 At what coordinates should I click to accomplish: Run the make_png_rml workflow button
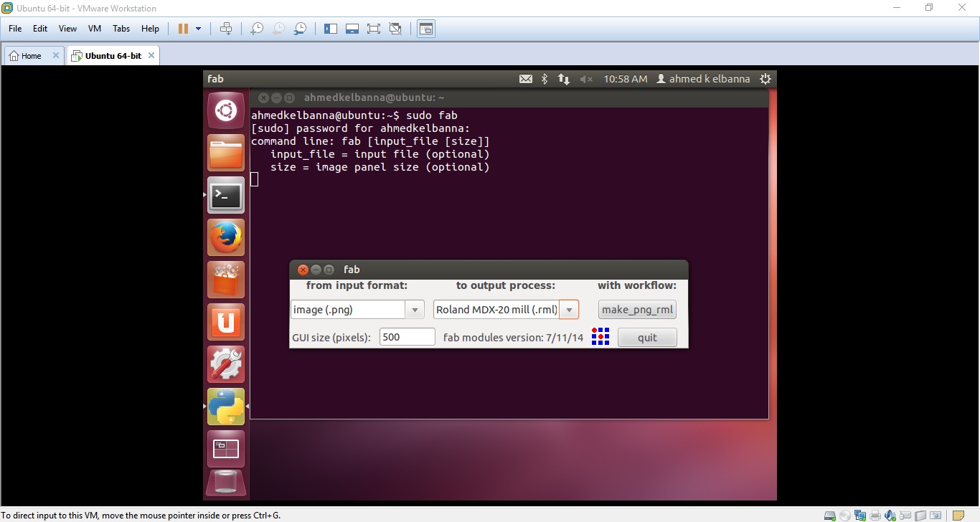click(637, 310)
